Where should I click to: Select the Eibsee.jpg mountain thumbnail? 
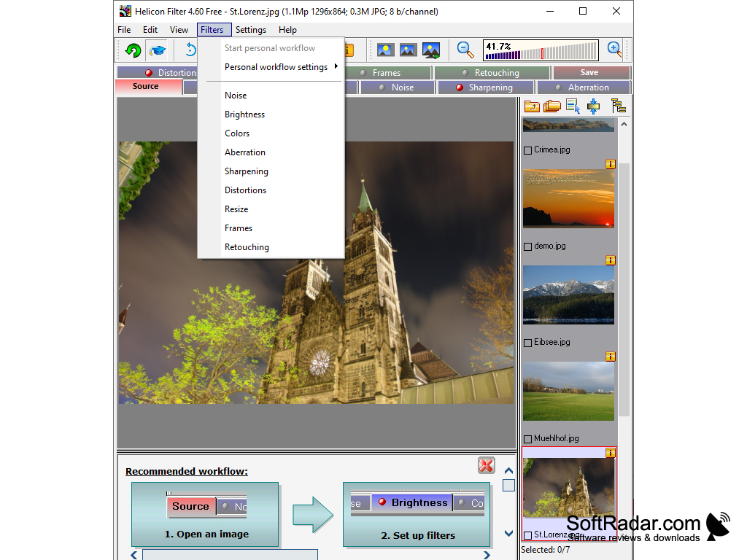click(x=568, y=295)
